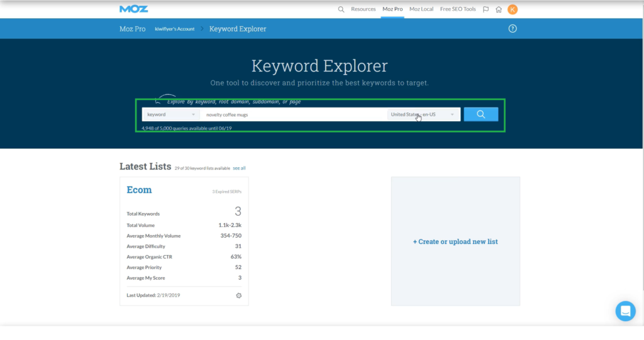Viewport: 644px width, 340px height.
Task: Select the Moz Pro tab
Action: (x=392, y=9)
